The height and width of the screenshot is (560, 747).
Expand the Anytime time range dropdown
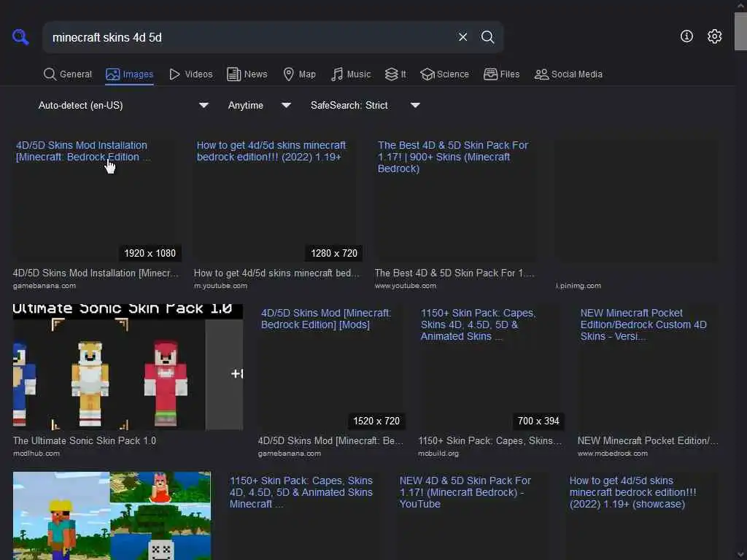point(259,105)
